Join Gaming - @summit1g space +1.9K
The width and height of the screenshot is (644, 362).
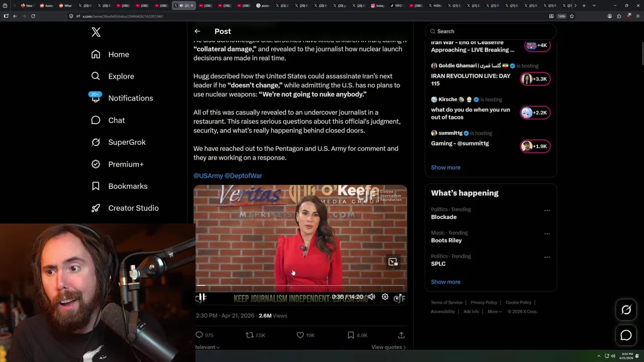[535, 146]
